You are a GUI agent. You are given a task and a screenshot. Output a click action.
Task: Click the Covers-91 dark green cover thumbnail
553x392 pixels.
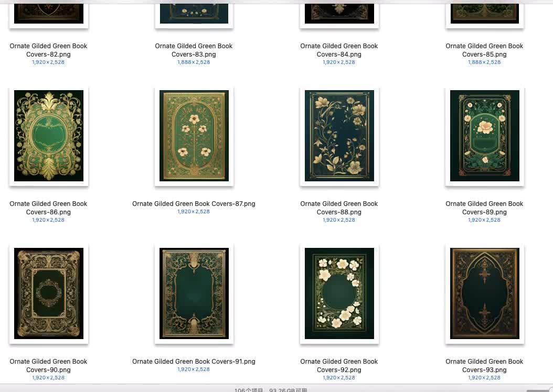coord(194,293)
